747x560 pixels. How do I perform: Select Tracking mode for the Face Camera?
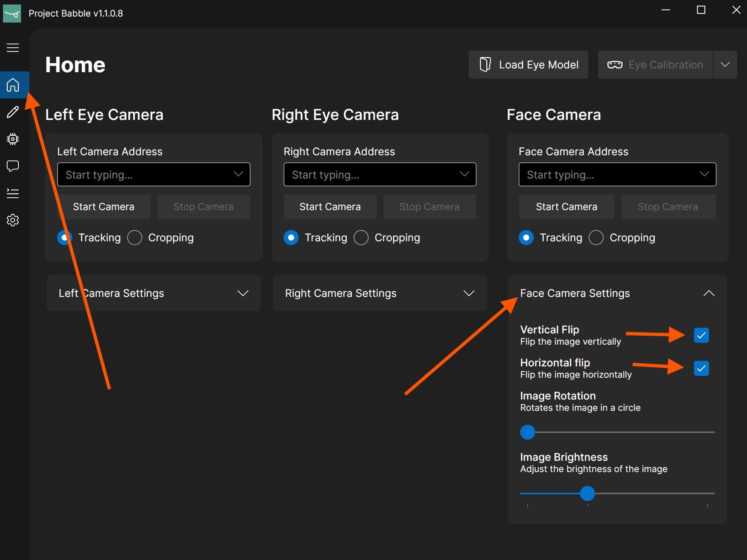tap(526, 238)
